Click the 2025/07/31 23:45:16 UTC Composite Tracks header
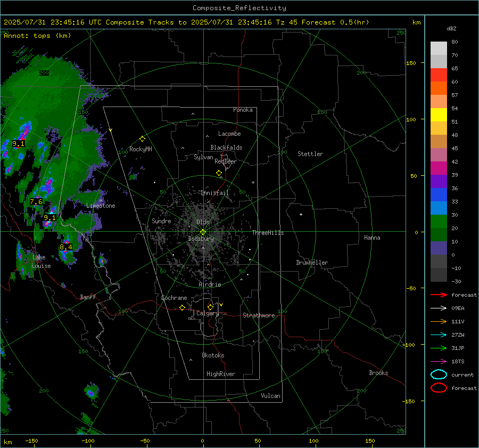The image size is (479, 448). point(186,22)
